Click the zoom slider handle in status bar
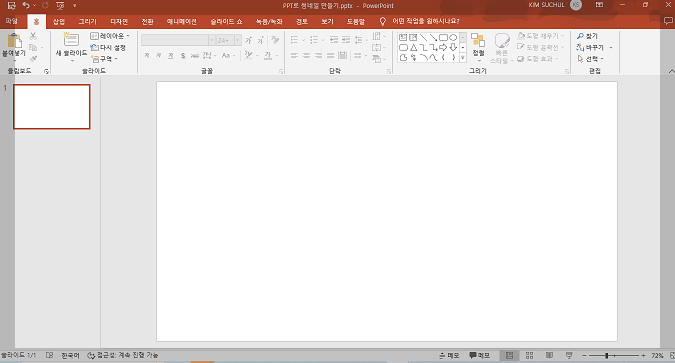The width and height of the screenshot is (675, 363). coord(607,356)
